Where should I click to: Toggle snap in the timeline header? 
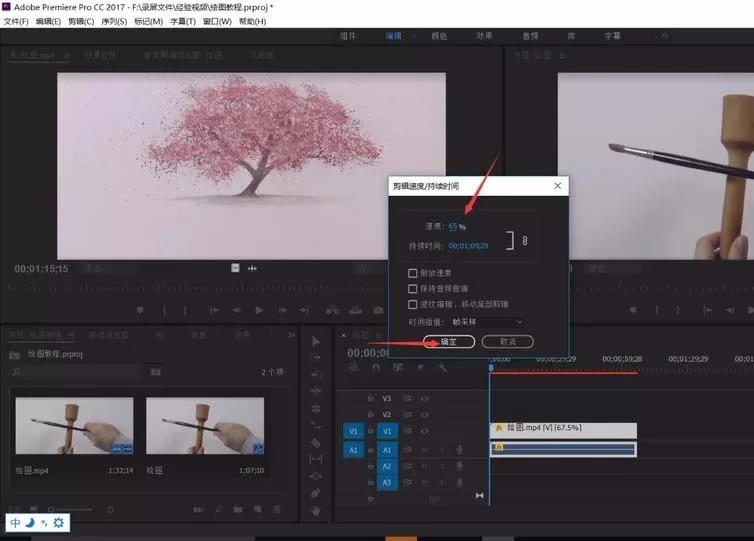pyautogui.click(x=376, y=367)
